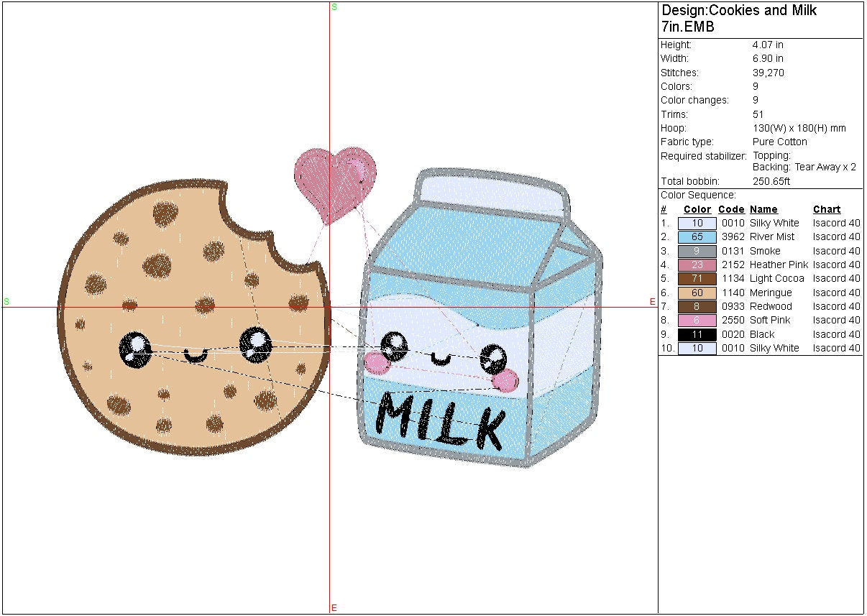Select the MILK lettering on the carton

440,420
